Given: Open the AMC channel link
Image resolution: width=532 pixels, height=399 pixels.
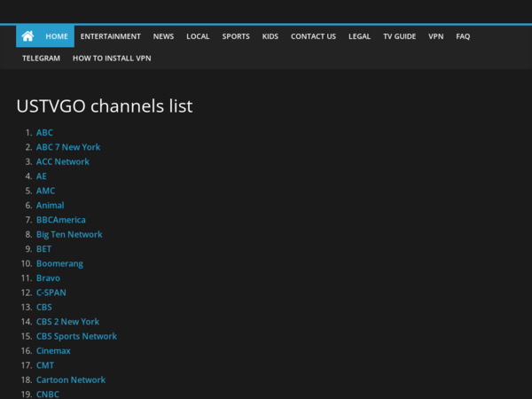Looking at the screenshot, I should pos(45,191).
